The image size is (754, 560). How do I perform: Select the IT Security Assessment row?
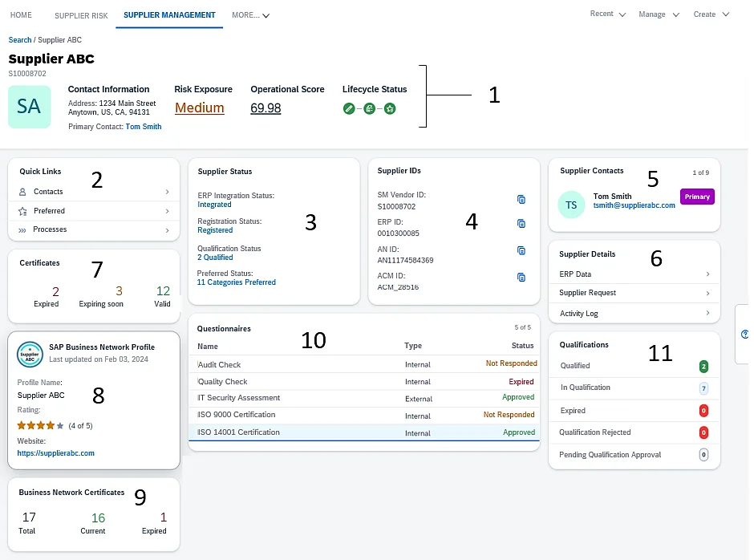coord(364,399)
